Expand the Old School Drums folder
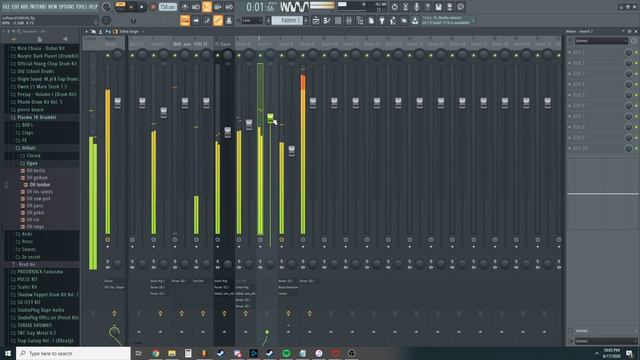Image resolution: width=640 pixels, height=360 pixels. 36,71
